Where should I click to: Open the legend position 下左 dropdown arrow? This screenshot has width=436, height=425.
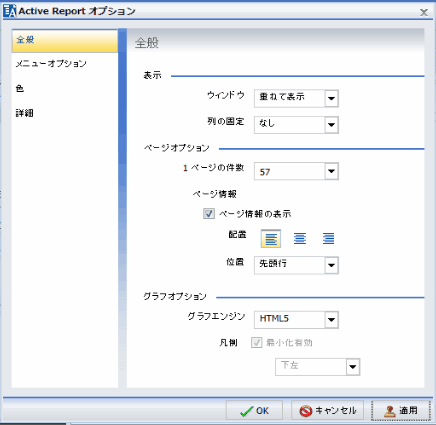click(x=353, y=367)
